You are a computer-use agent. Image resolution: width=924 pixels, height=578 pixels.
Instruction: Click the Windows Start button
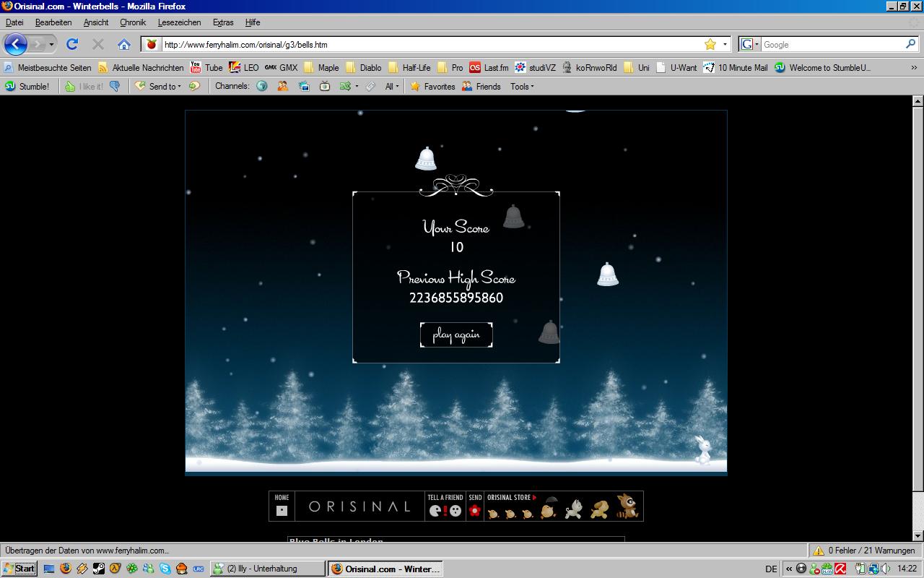(x=19, y=569)
